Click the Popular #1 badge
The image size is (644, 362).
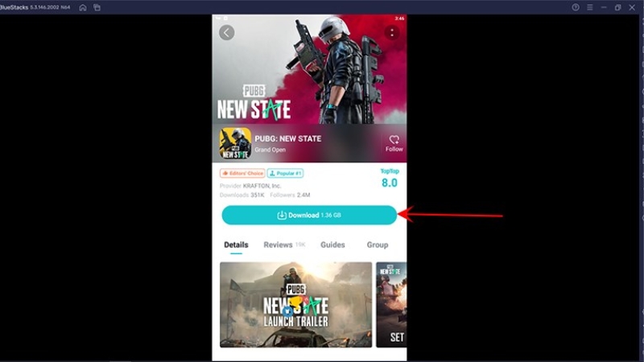point(285,173)
